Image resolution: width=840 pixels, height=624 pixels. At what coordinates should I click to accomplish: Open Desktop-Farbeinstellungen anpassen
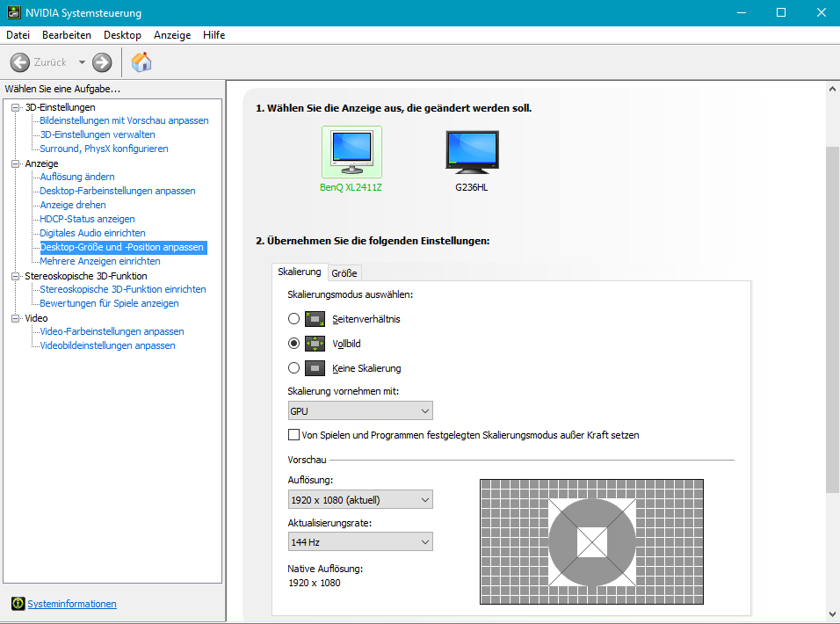point(118,191)
